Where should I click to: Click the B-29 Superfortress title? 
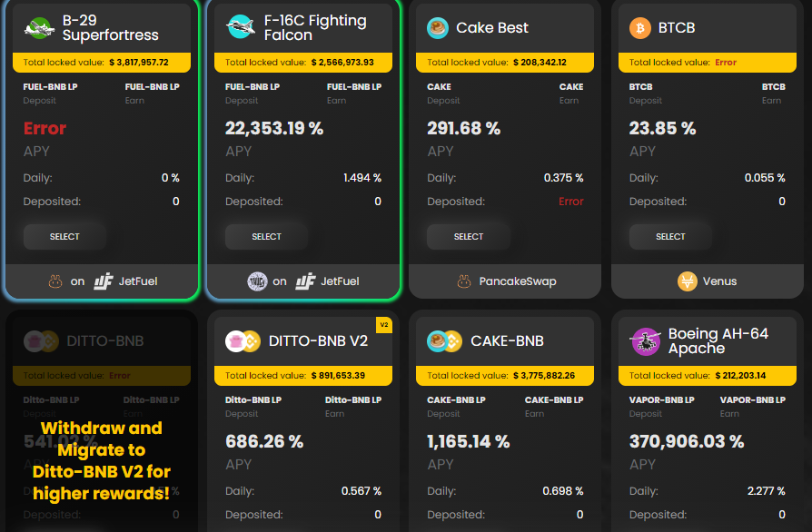110,27
